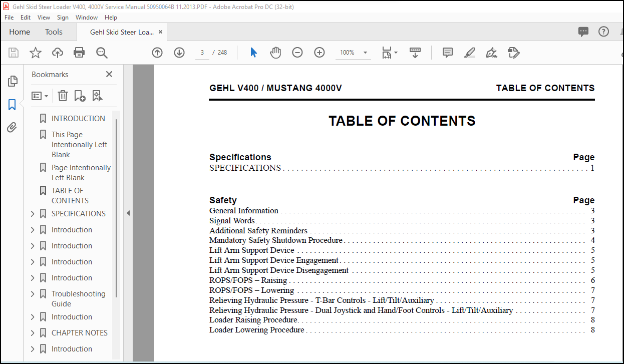Select the highlight text pen tool
This screenshot has width=624, height=364.
470,53
